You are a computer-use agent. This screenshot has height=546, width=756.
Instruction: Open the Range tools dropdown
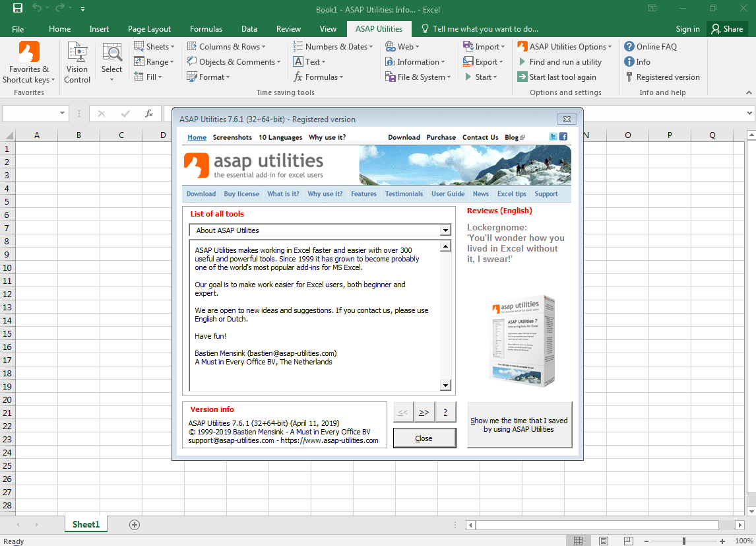coord(154,62)
